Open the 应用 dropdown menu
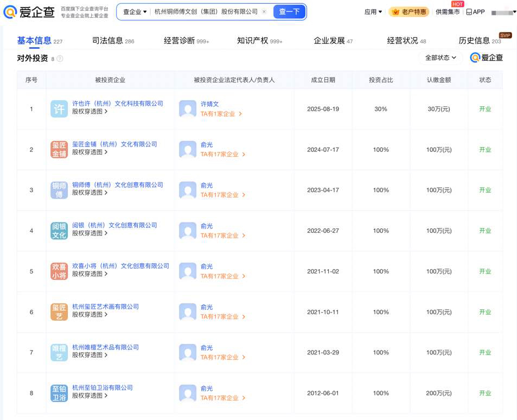 (373, 12)
